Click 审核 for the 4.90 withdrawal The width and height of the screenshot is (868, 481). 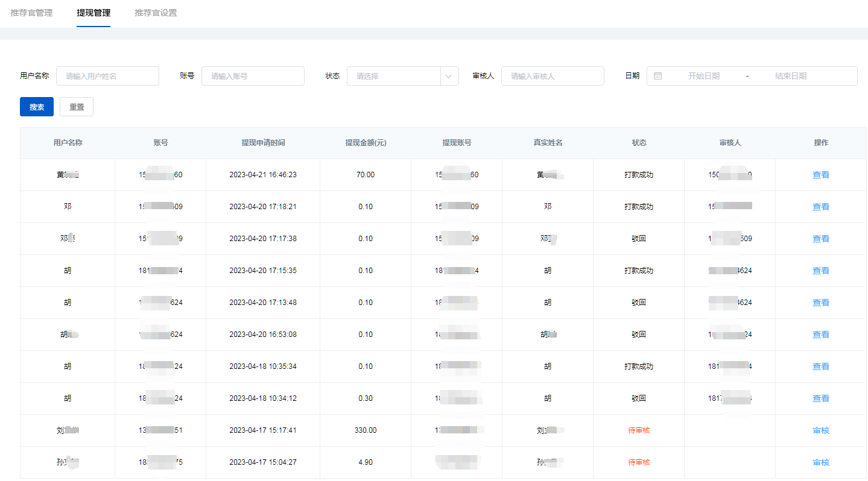821,462
